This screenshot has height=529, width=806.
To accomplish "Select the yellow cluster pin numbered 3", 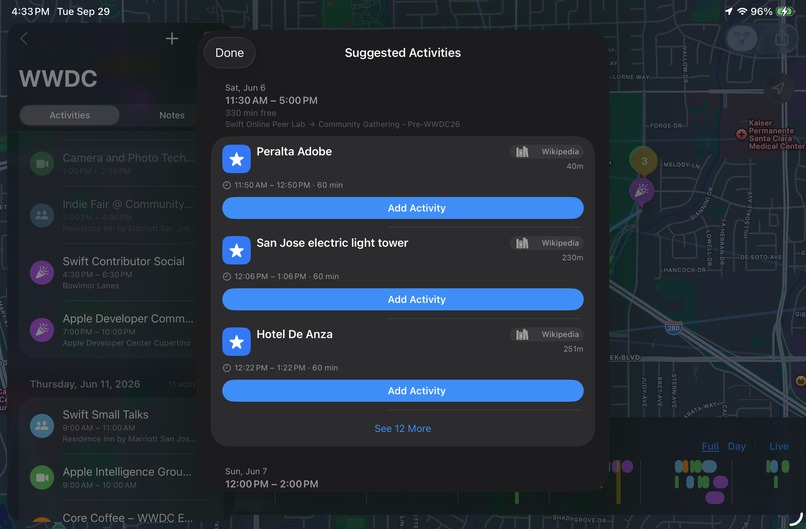I will pos(644,161).
